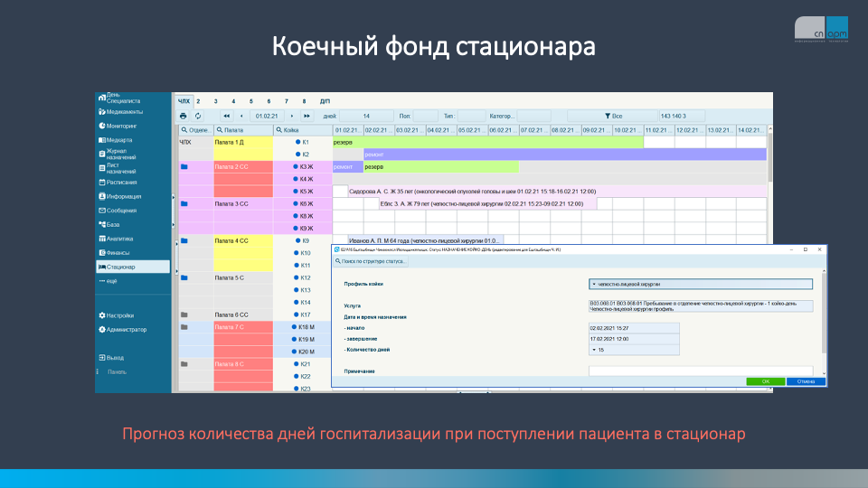Click the gray folder icon for Палата 6 СС
The image size is (868, 488).
(184, 314)
